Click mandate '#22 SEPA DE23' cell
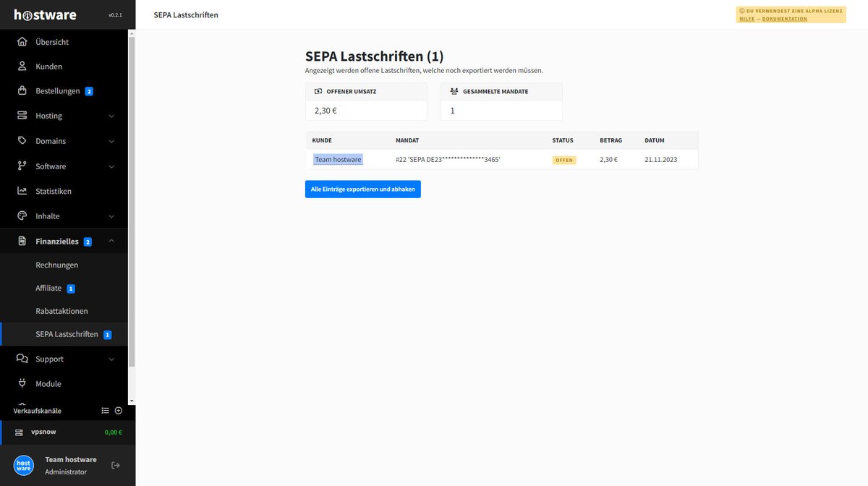 pyautogui.click(x=448, y=159)
